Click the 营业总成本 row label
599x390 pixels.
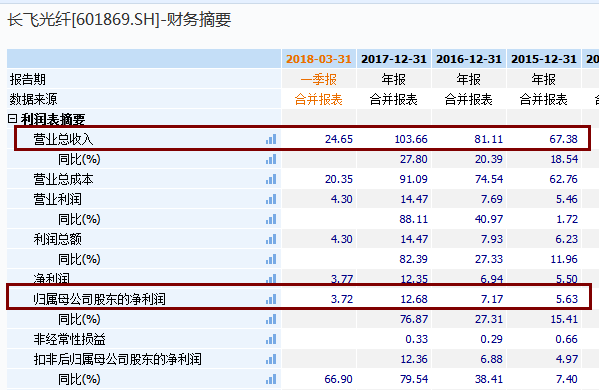point(63,179)
